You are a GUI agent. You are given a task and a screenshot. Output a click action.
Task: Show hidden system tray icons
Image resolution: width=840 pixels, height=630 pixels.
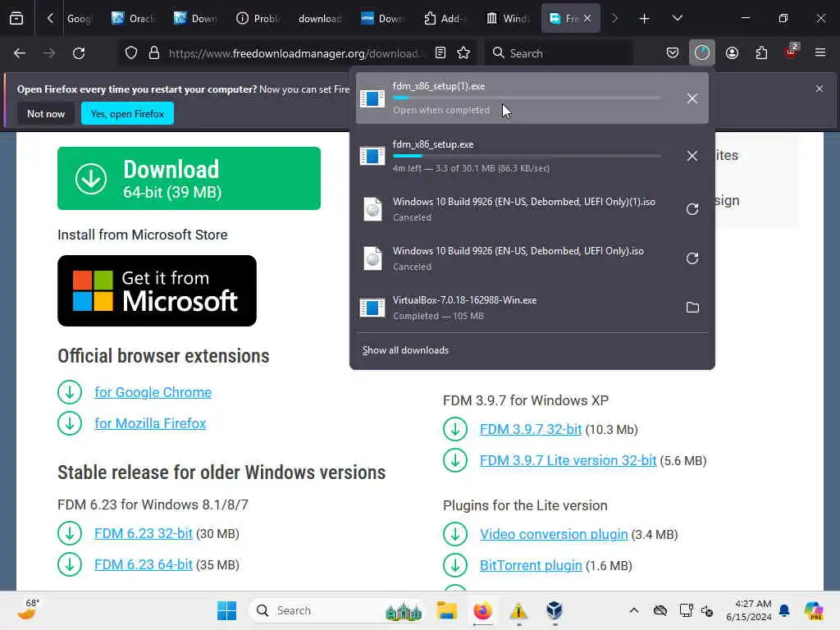pyautogui.click(x=634, y=610)
